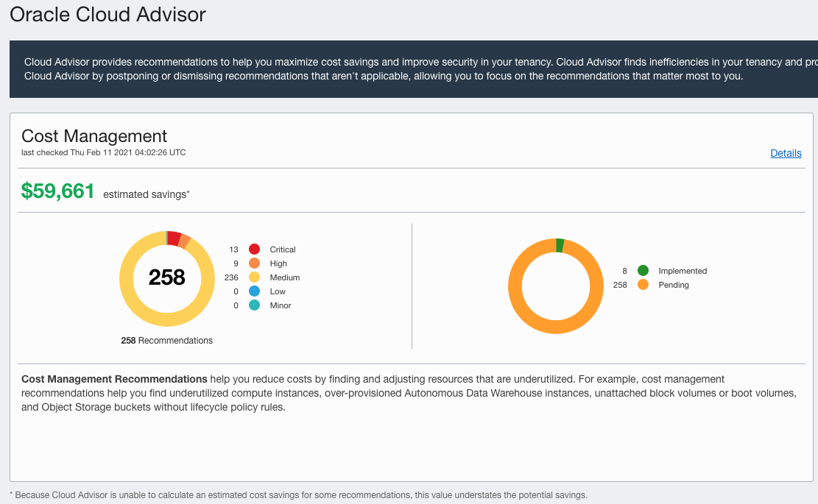Click the 258 Recommendations count label
The height and width of the screenshot is (504, 818).
coord(166,340)
